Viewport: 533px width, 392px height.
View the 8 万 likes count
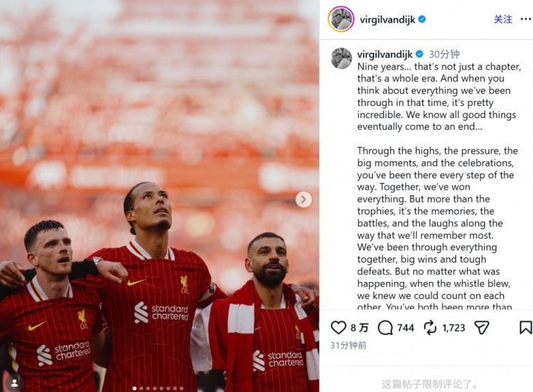[360, 328]
